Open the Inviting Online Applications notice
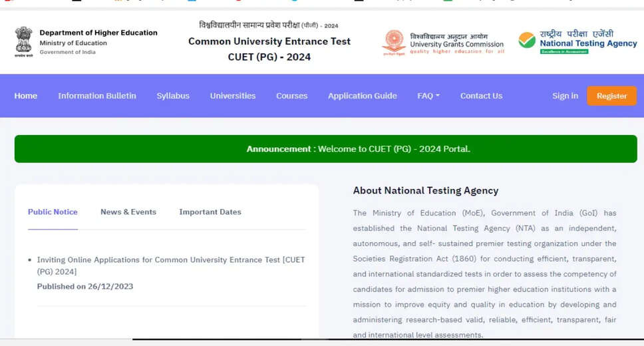Image resolution: width=644 pixels, height=346 pixels. [x=171, y=265]
